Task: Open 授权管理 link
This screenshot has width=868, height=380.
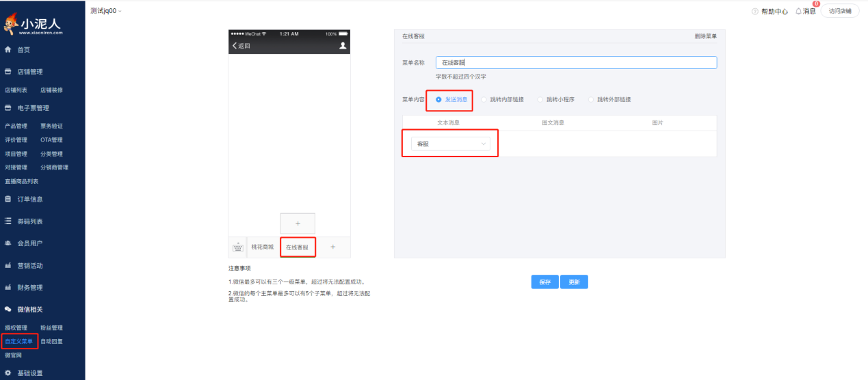Action: point(16,328)
